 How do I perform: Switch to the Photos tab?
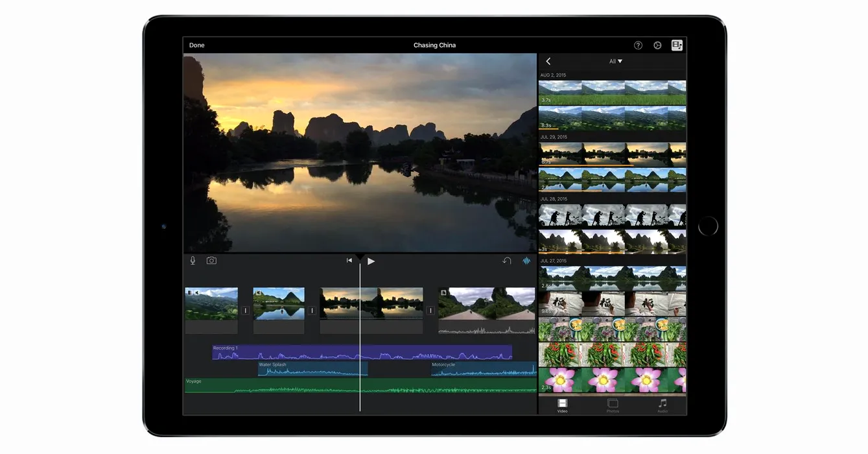click(x=613, y=406)
